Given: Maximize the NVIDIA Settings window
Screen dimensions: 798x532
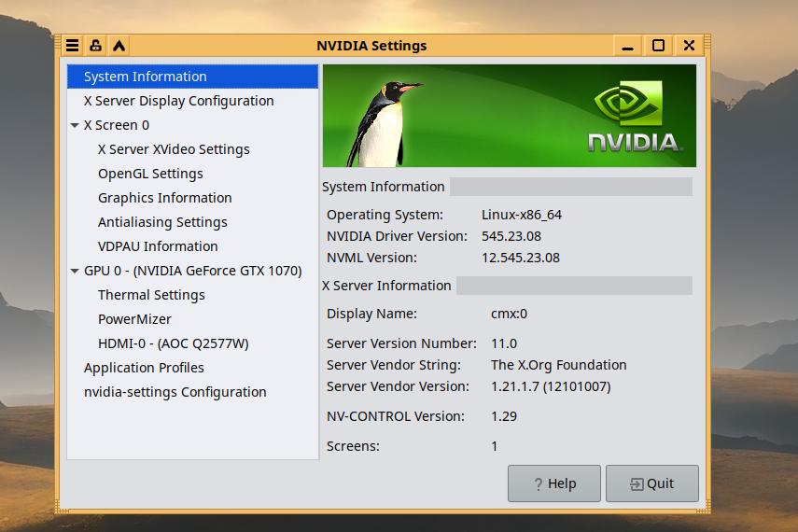Looking at the screenshot, I should click(658, 45).
